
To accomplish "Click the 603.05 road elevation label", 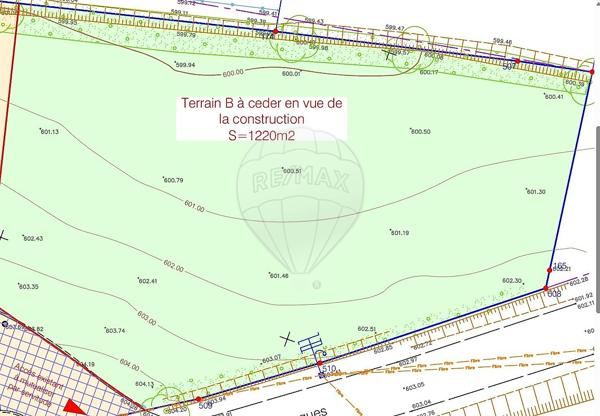I will pyautogui.click(x=414, y=387).
